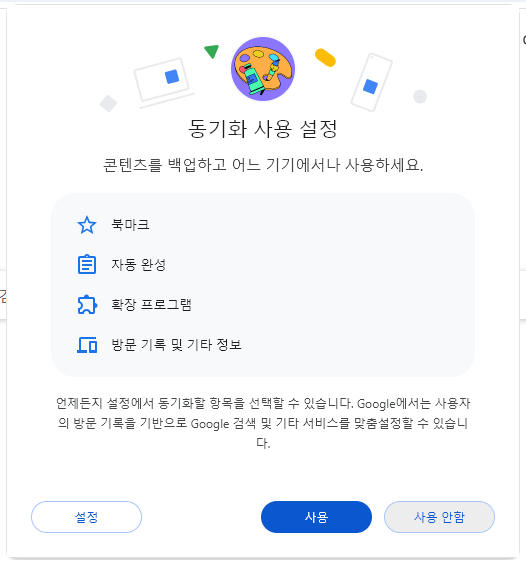Click the phone illustration near the avatar
The width and height of the screenshot is (526, 566).
click(372, 82)
